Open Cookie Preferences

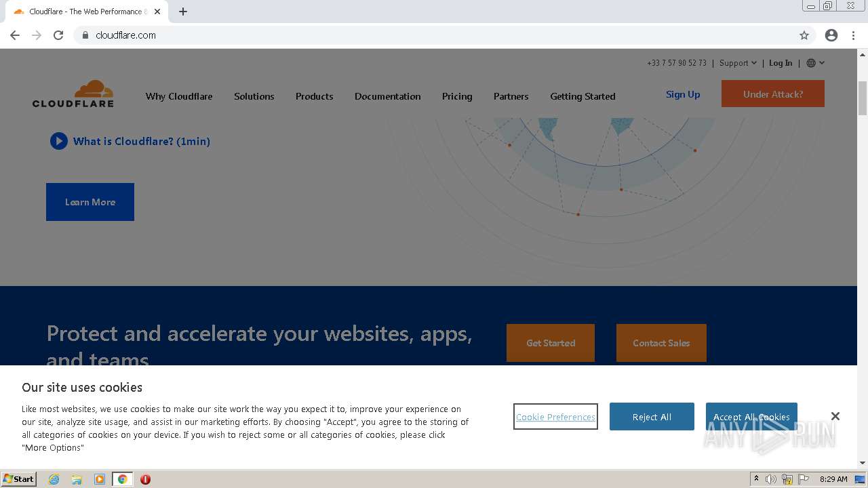(x=555, y=417)
